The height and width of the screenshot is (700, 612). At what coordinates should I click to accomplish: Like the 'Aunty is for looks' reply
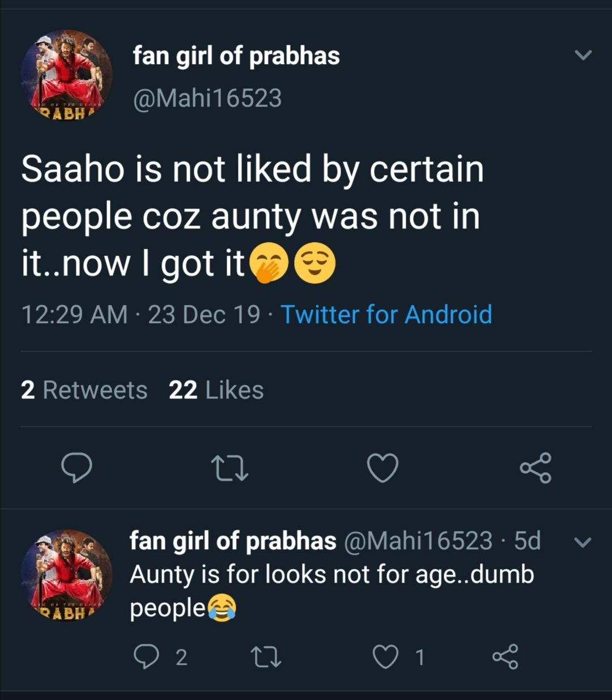coord(386,657)
